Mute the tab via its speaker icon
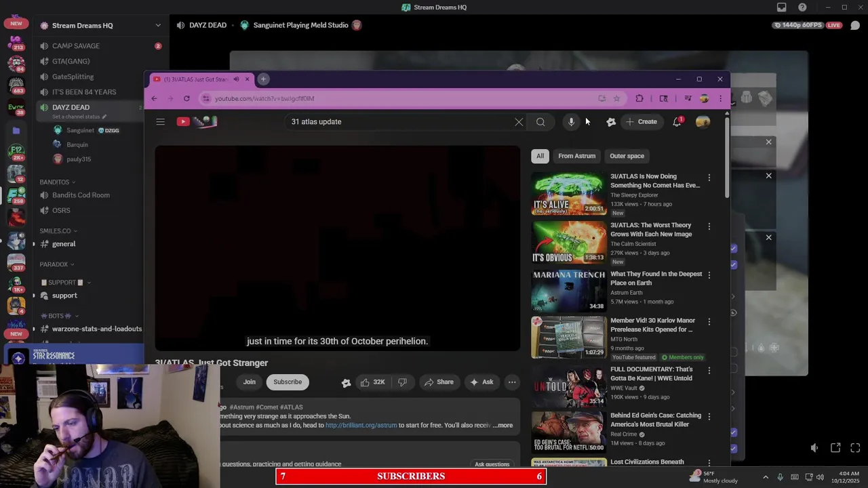The width and height of the screenshot is (868, 488). coord(236,79)
